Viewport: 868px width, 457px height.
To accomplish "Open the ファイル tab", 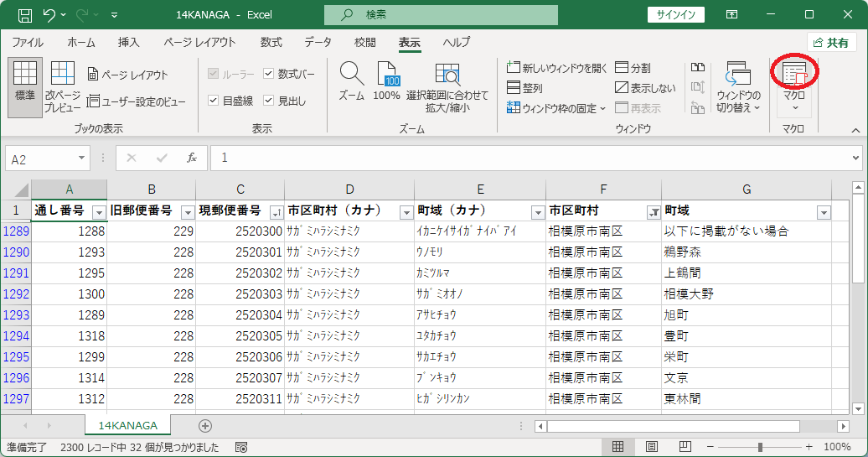I will pyautogui.click(x=28, y=43).
